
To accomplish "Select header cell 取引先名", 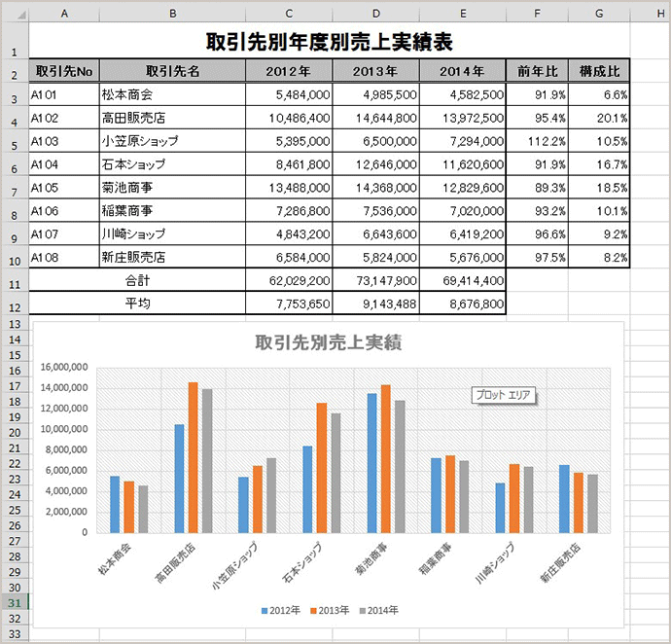I will coord(172,71).
